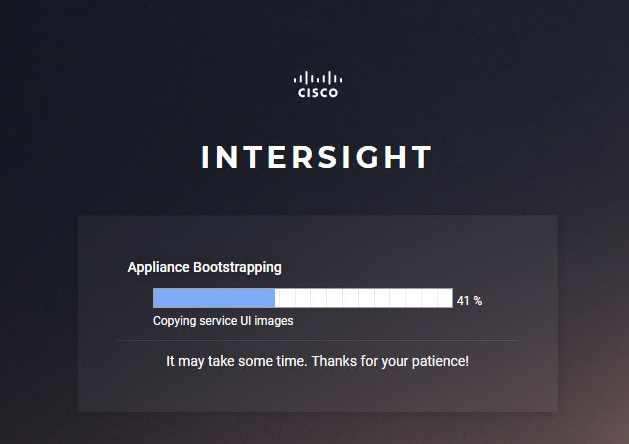The image size is (629, 444).
Task: Click the first letter 'I' of INTERSIGHT
Action: coord(206,158)
